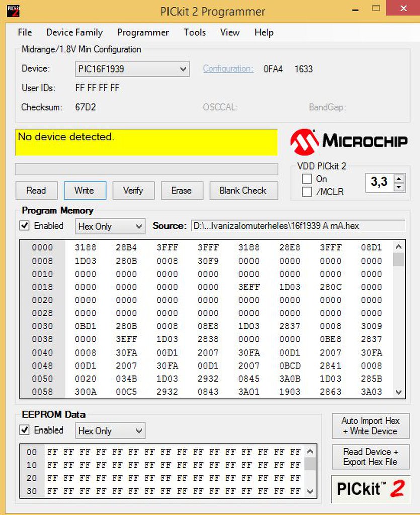Click value 30F9 in row 0008
420x515 pixels.
pyautogui.click(x=208, y=261)
